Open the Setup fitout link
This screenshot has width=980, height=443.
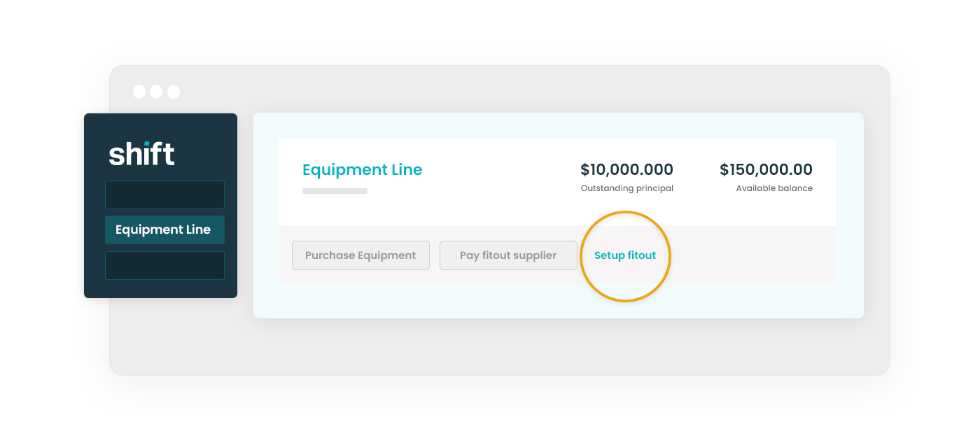[625, 255]
